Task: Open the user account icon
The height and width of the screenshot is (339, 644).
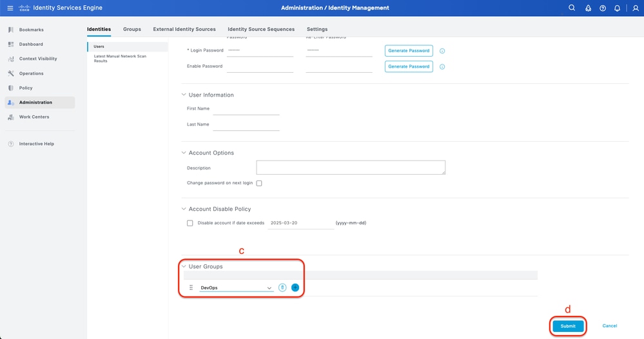Action: pyautogui.click(x=636, y=8)
